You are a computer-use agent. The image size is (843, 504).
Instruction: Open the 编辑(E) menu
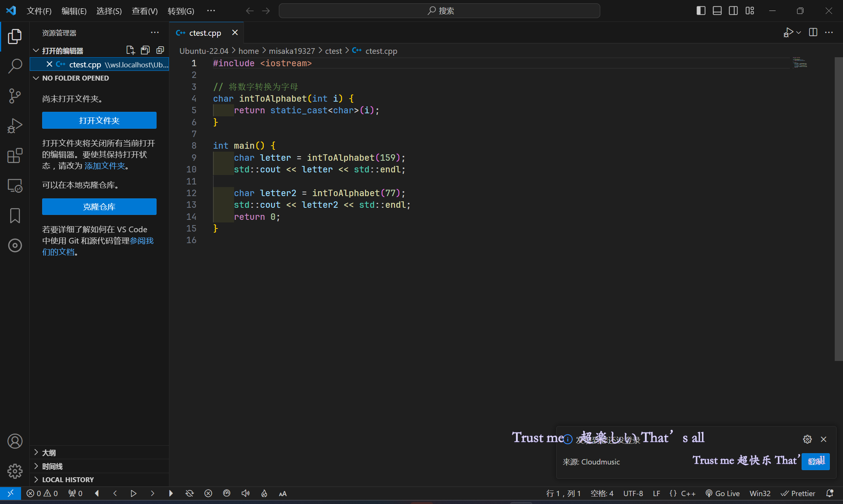tap(74, 11)
